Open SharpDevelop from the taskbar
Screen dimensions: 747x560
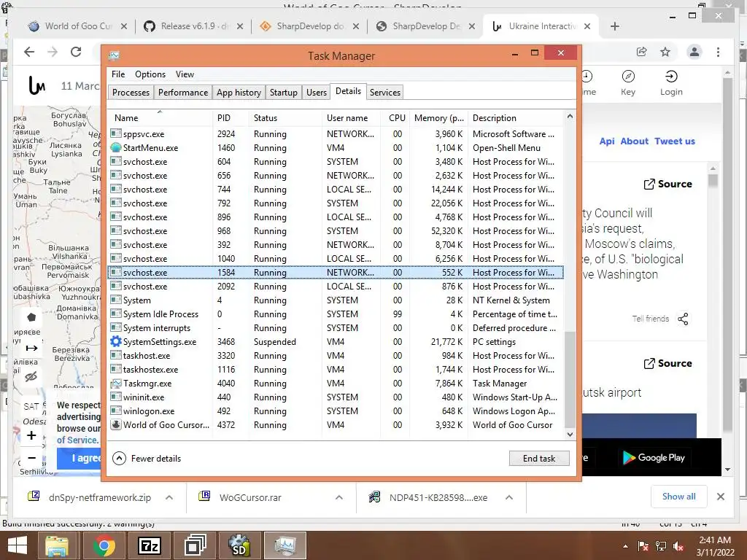click(239, 545)
